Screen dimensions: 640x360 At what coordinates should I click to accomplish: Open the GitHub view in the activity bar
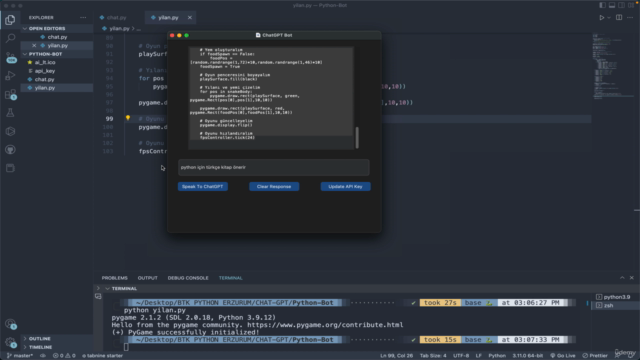click(10, 149)
